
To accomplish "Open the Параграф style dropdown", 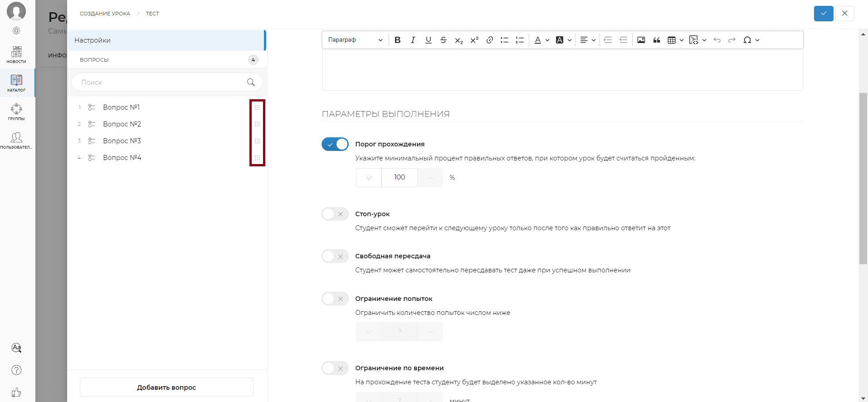I will [x=356, y=40].
